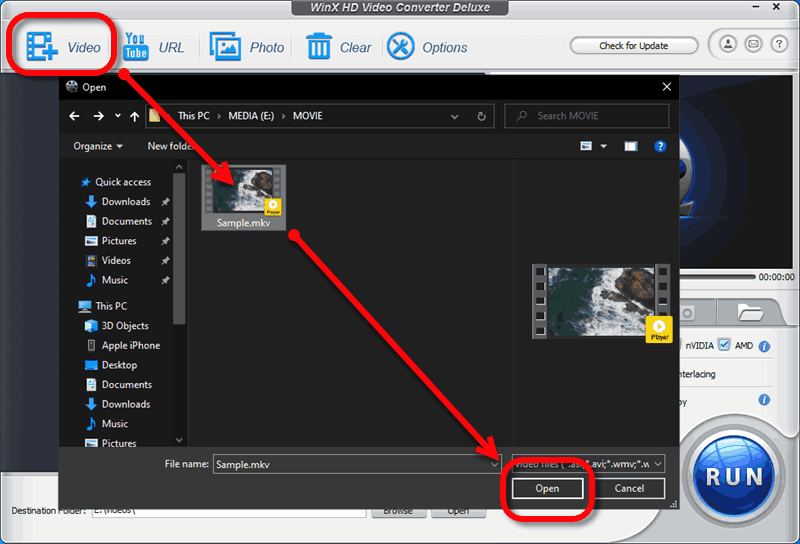This screenshot has height=544, width=800.
Task: Go up one folder level
Action: (x=135, y=116)
